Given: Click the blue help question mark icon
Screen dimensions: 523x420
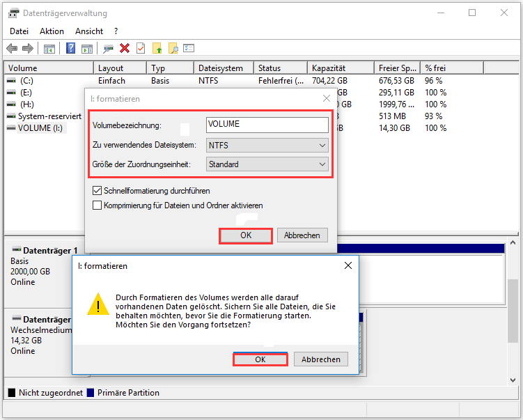Looking at the screenshot, I should pyautogui.click(x=70, y=48).
